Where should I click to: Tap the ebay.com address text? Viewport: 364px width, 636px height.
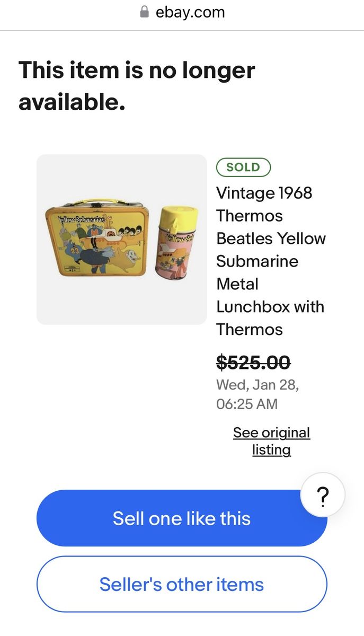pos(190,12)
